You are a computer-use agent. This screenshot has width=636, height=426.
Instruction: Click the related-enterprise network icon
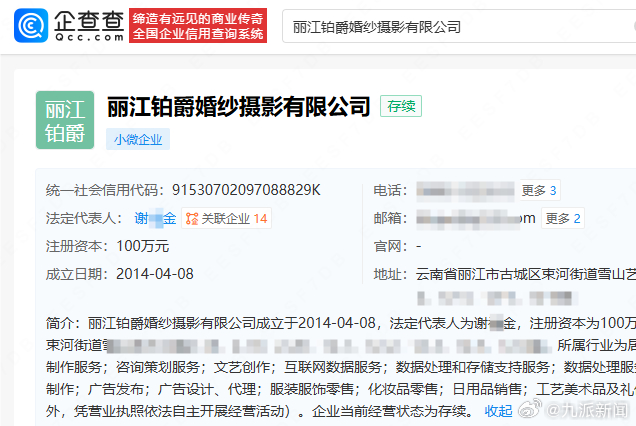(x=192, y=219)
